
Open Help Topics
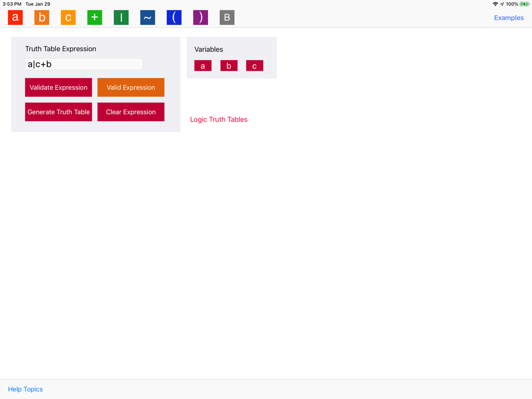(x=26, y=389)
